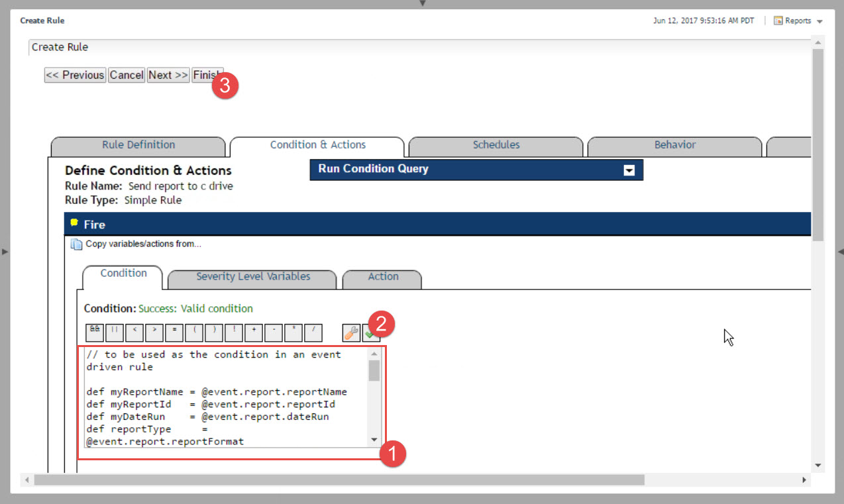Open the wrench condition tool icon

351,332
